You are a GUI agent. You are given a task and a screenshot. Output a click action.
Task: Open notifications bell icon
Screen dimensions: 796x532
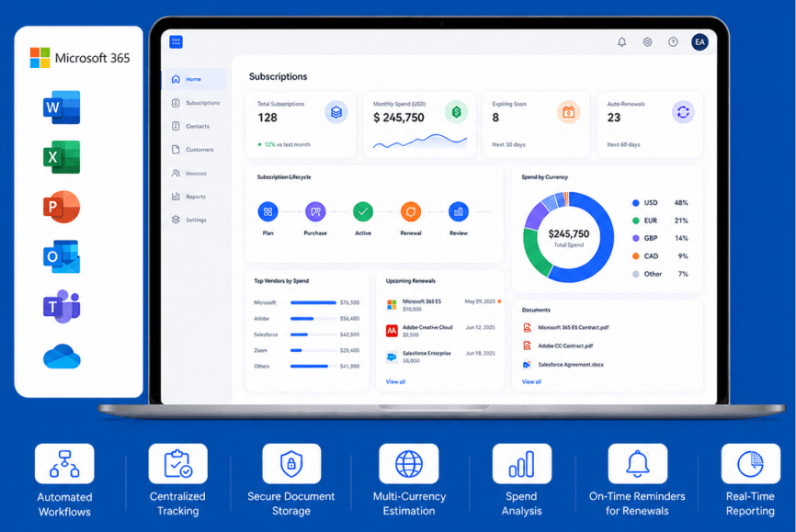[x=621, y=42]
